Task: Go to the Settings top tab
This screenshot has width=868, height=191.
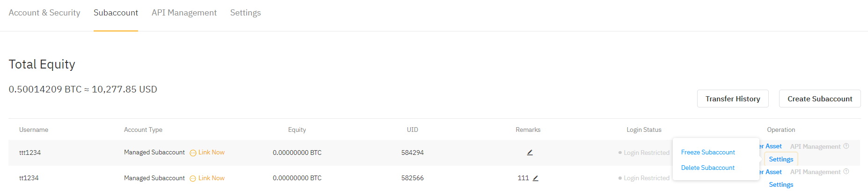Action: pos(245,13)
